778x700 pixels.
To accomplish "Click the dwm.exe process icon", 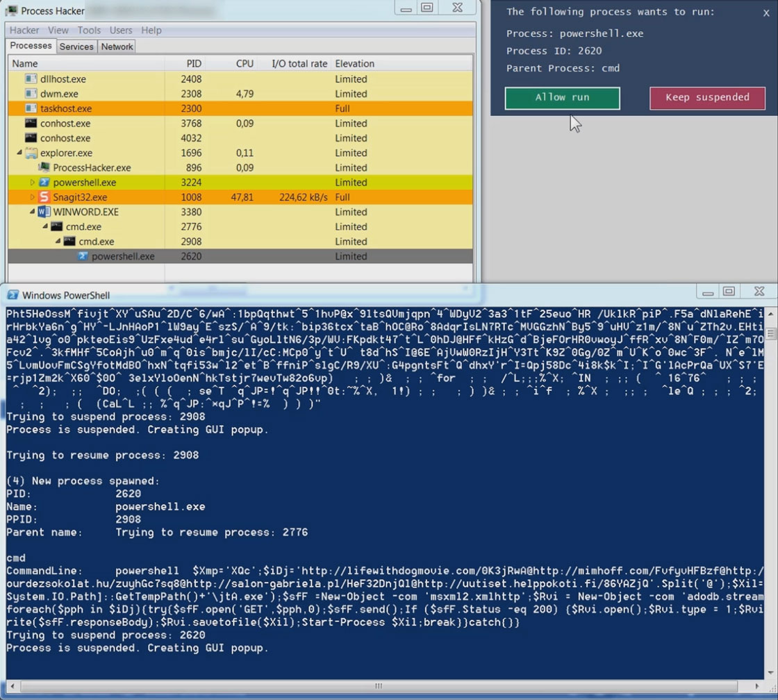I will (31, 94).
